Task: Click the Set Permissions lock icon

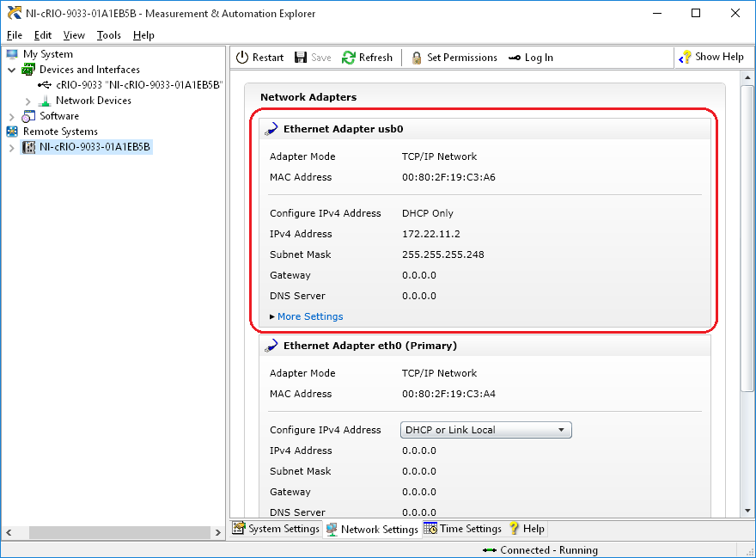Action: 417,58
